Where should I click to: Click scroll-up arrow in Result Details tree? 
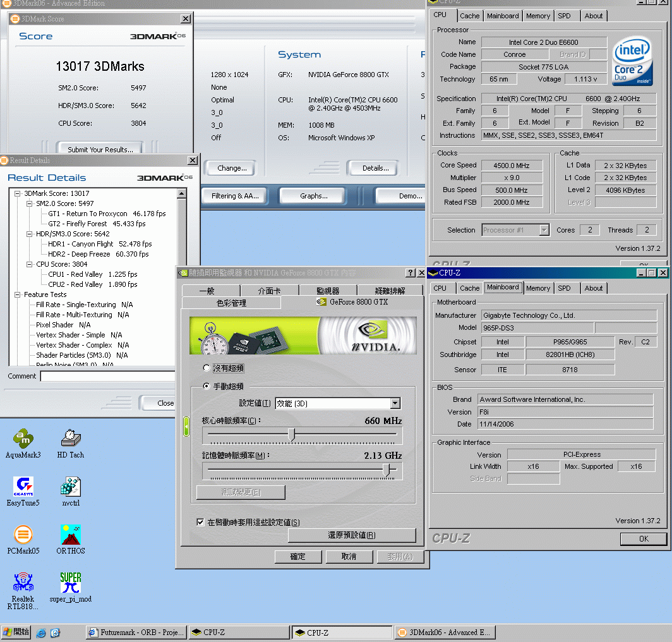click(182, 194)
